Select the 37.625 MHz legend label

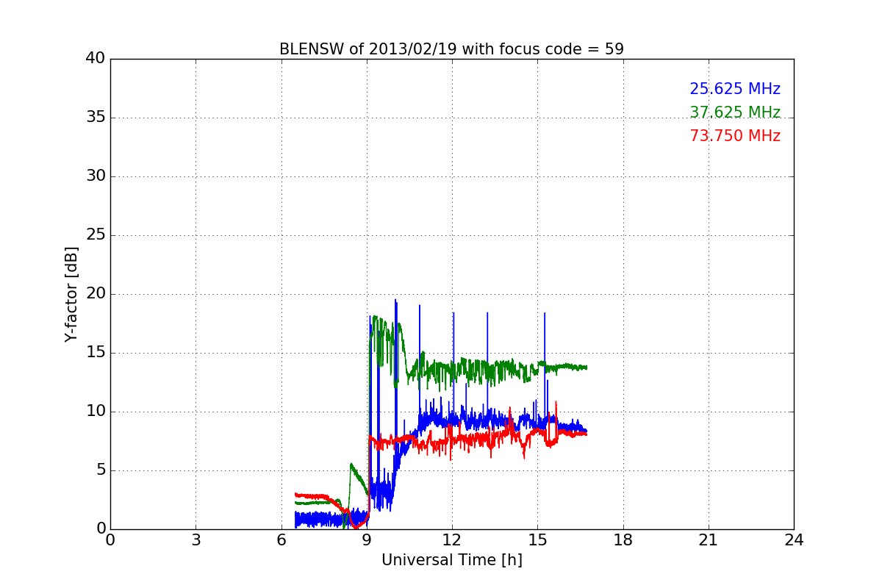pyautogui.click(x=735, y=112)
